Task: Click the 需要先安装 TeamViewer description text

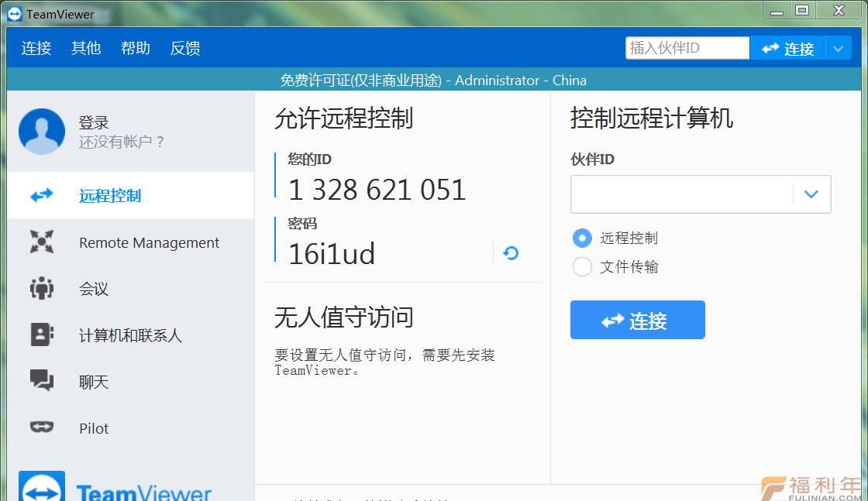Action: 384,362
